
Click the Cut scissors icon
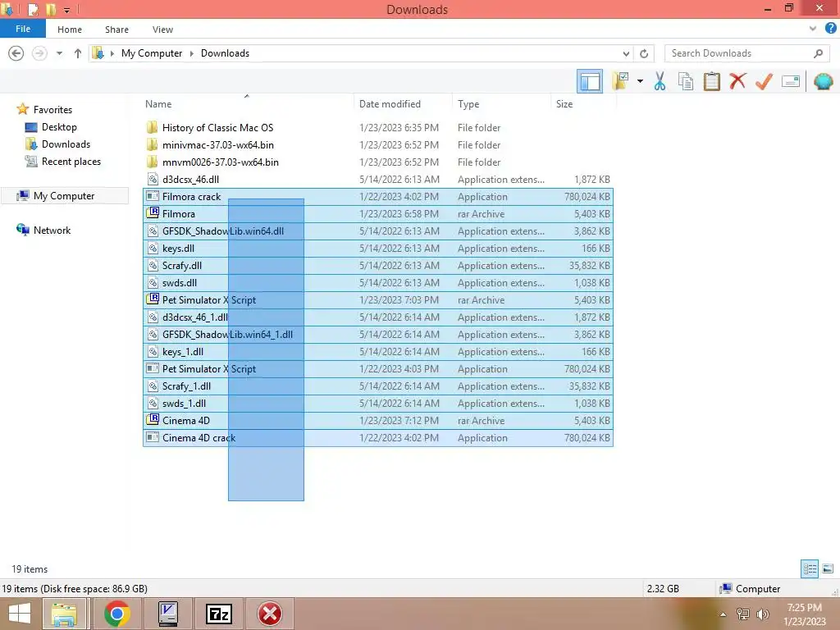pyautogui.click(x=660, y=81)
